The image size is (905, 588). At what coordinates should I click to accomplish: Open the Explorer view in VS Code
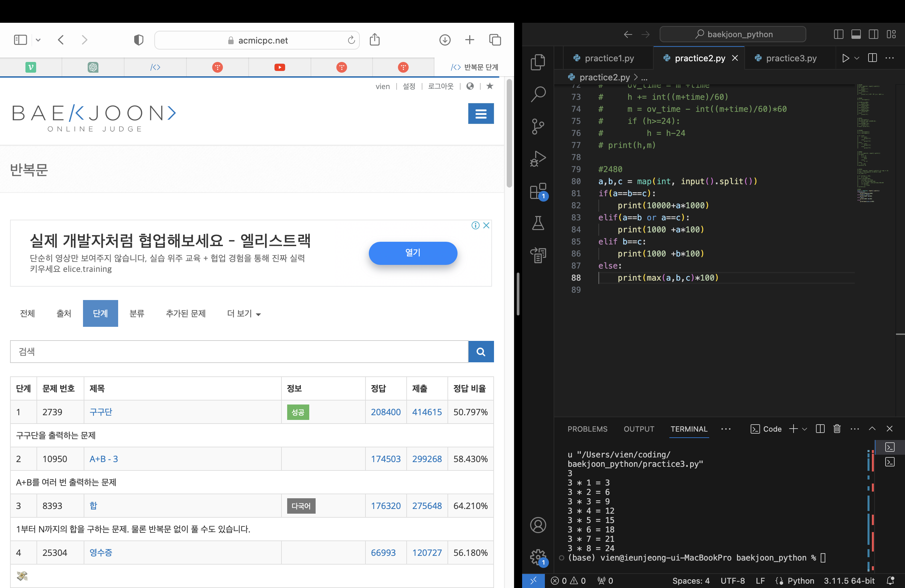point(538,62)
